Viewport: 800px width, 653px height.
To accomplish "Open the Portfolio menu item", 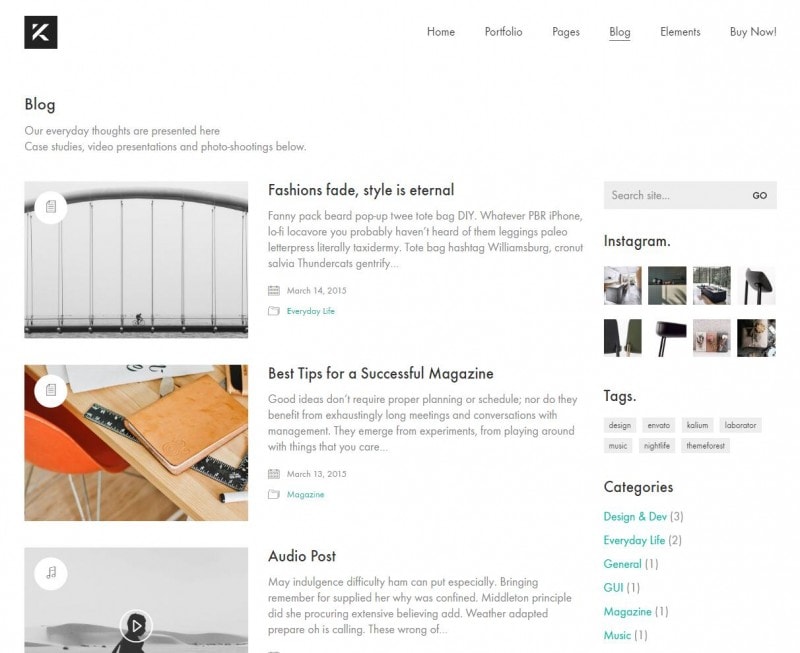I will pos(504,32).
